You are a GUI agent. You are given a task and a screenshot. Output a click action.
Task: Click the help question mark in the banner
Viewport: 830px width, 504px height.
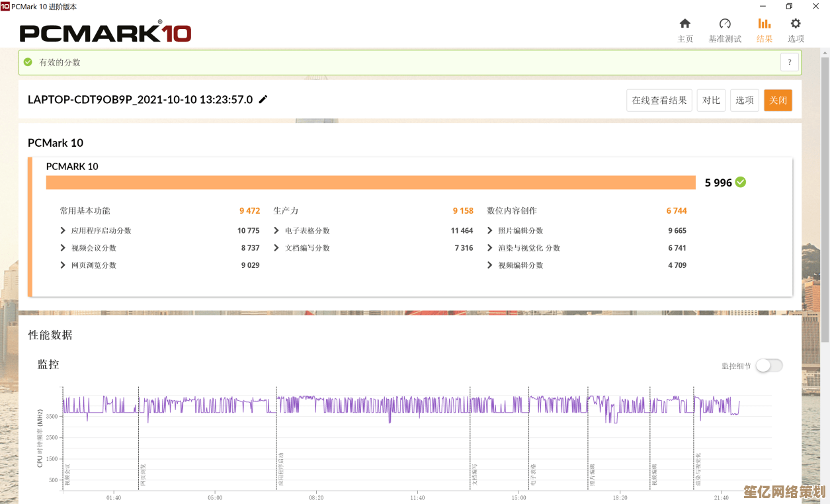pos(789,62)
